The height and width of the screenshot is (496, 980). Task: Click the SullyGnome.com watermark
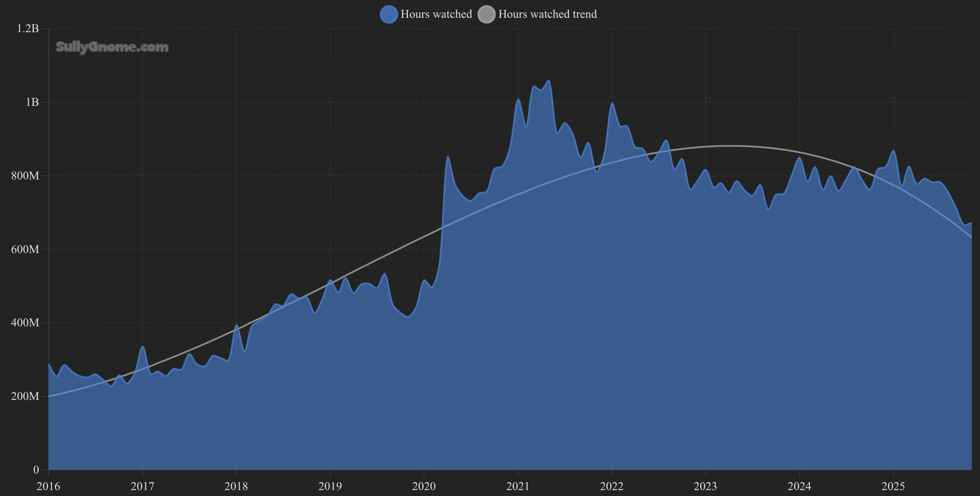tap(112, 47)
